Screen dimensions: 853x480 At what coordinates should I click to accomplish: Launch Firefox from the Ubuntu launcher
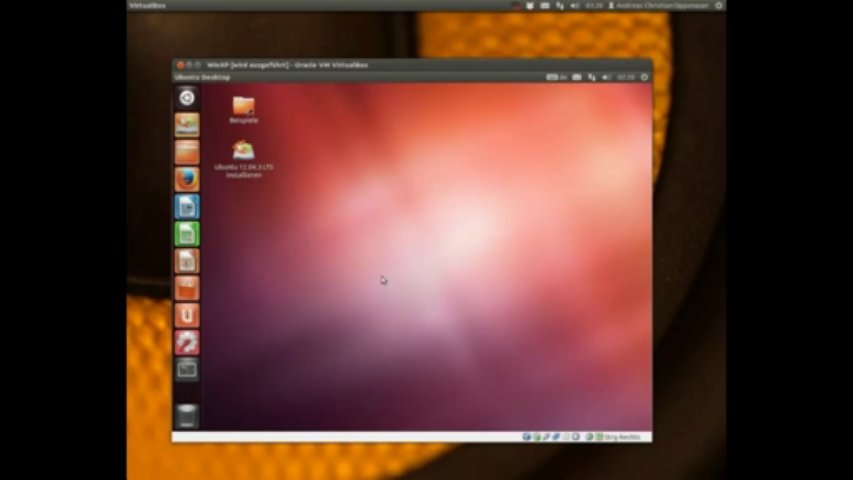coord(187,179)
